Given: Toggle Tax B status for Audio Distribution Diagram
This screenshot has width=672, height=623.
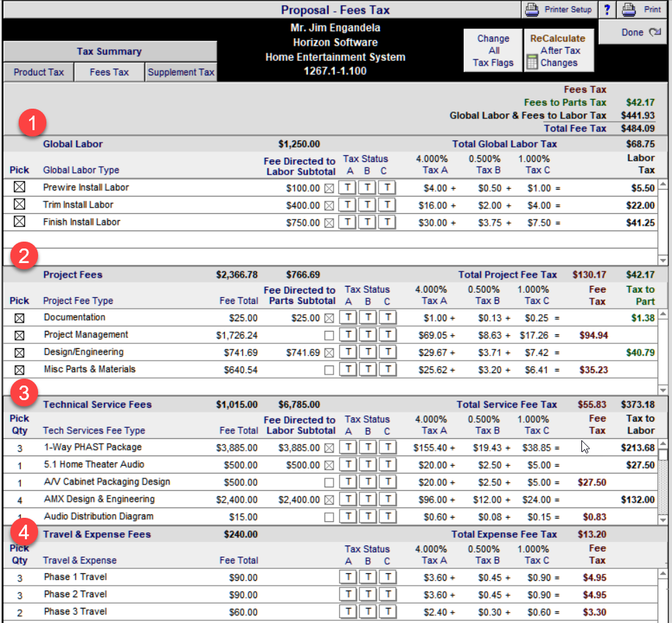Looking at the screenshot, I should pos(368,516).
